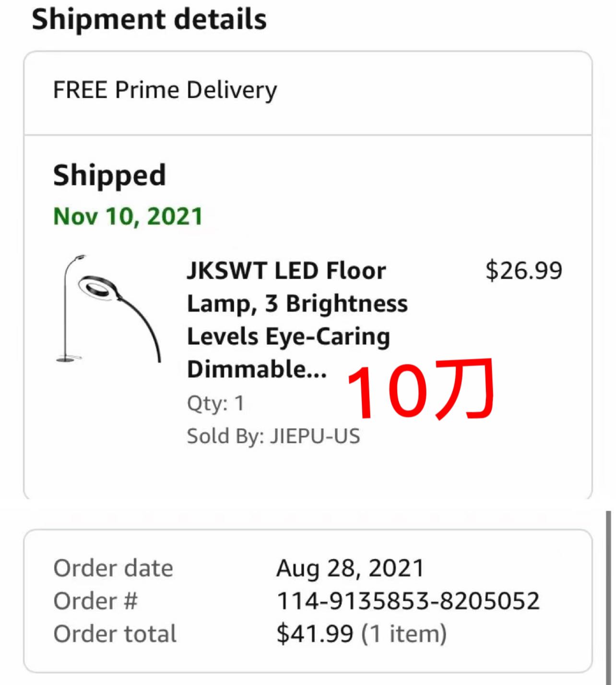Click the FREE Prime Delivery row

click(x=165, y=90)
